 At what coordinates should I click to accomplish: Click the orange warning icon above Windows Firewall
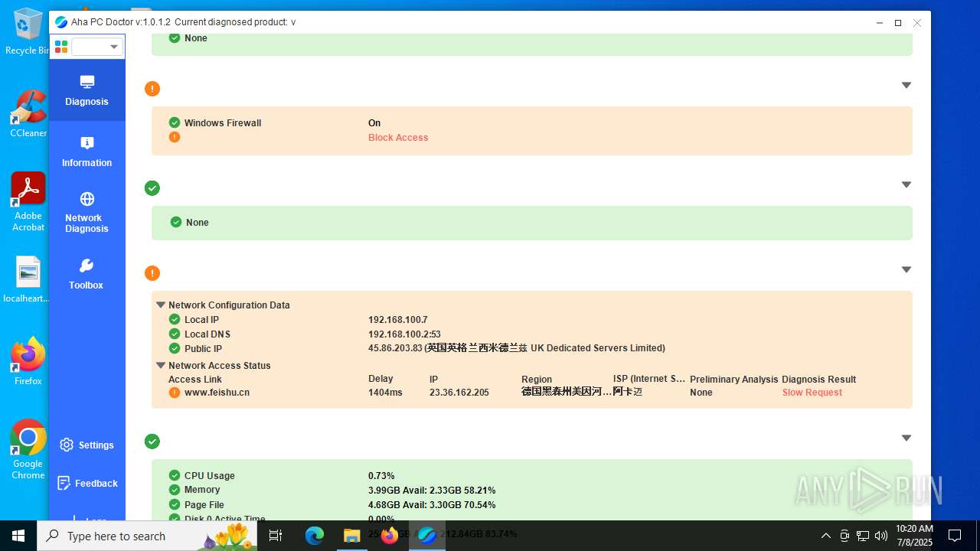[x=152, y=89]
